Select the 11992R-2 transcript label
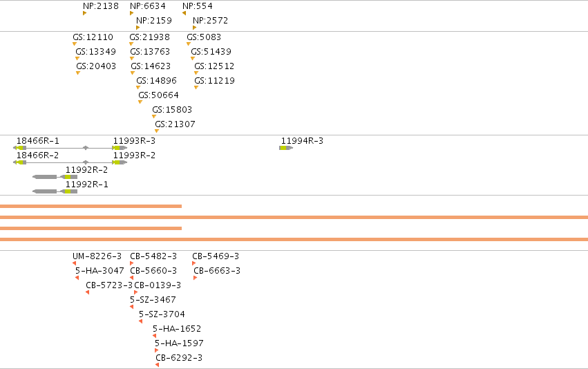588x369 pixels. pyautogui.click(x=86, y=170)
